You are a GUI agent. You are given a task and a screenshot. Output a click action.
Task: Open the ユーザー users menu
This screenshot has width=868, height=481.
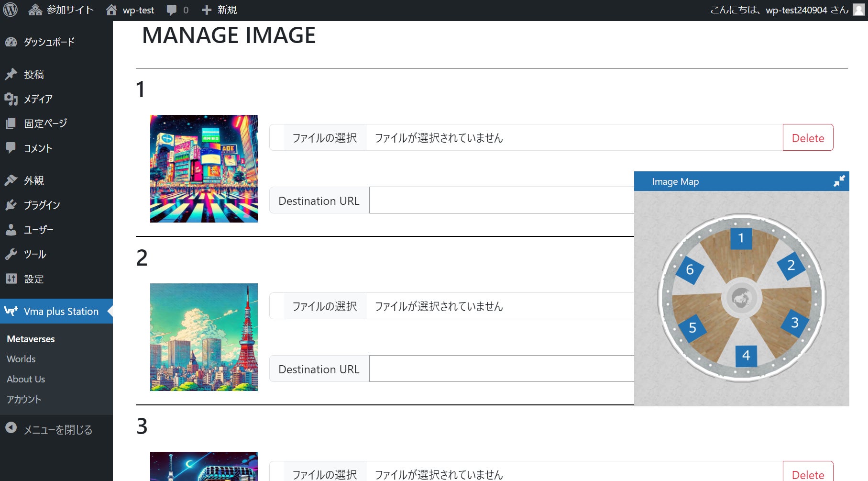point(56,230)
